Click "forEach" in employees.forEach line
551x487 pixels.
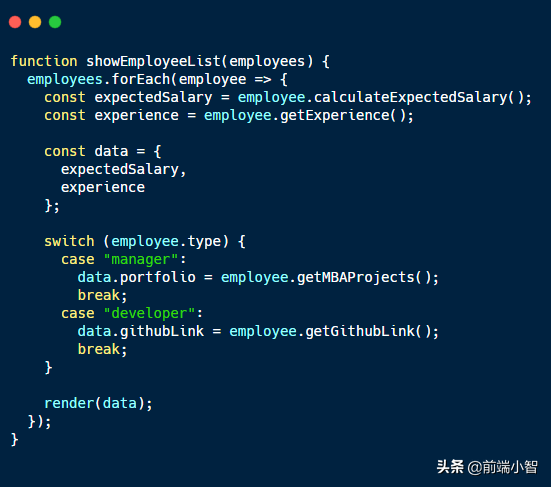[141, 79]
